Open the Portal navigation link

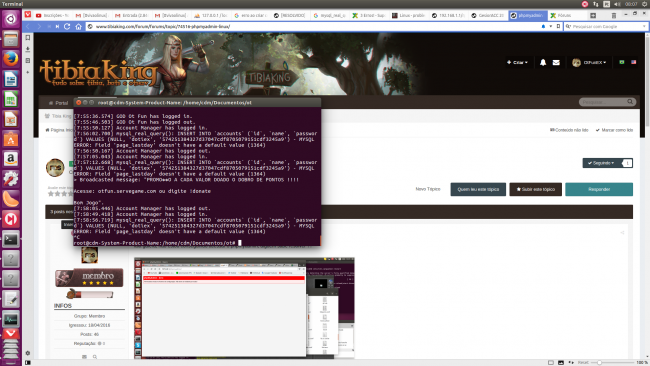point(58,103)
